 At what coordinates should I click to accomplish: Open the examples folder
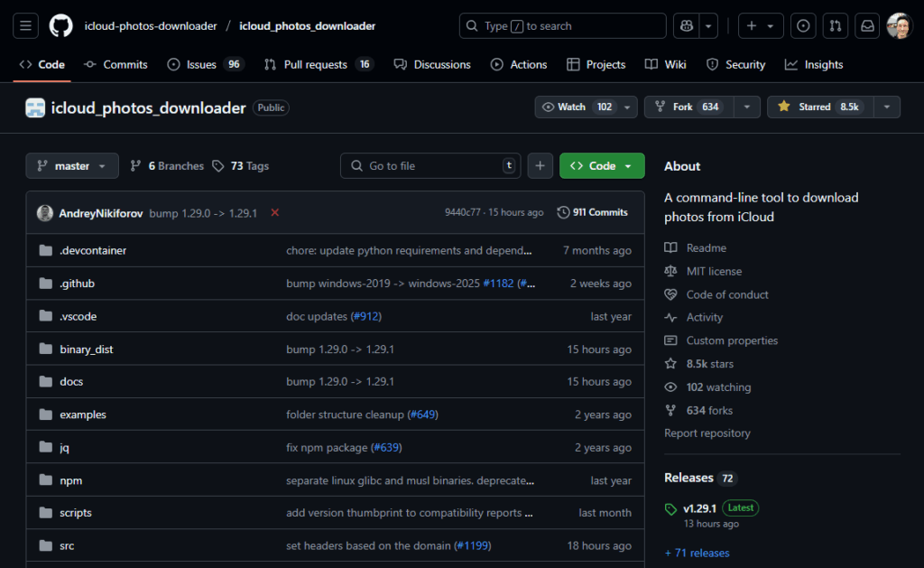coord(83,414)
